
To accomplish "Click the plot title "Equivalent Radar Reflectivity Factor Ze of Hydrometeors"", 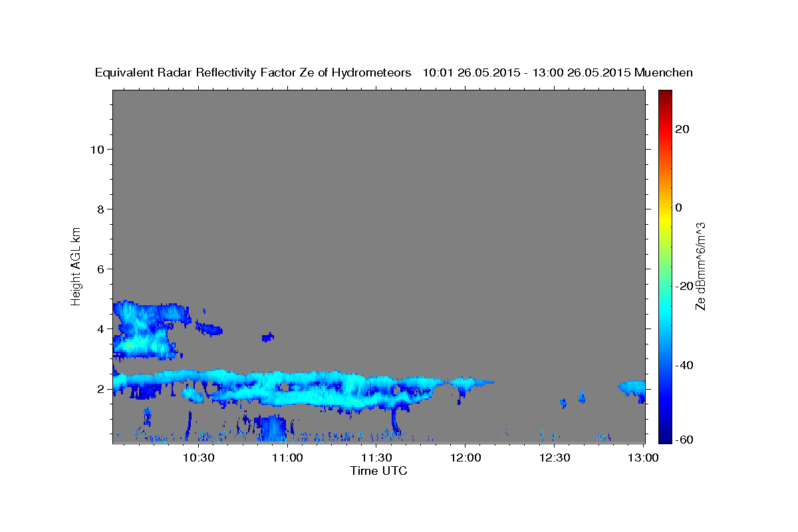I will (253, 73).
